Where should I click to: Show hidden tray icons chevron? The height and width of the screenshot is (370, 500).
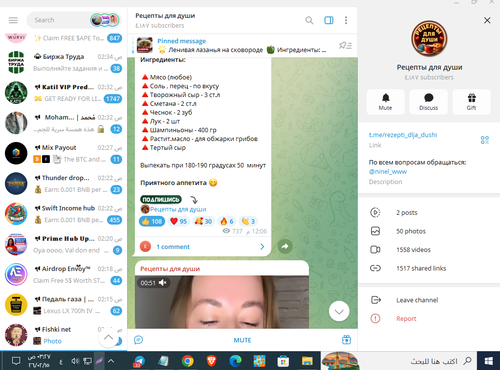point(111,361)
